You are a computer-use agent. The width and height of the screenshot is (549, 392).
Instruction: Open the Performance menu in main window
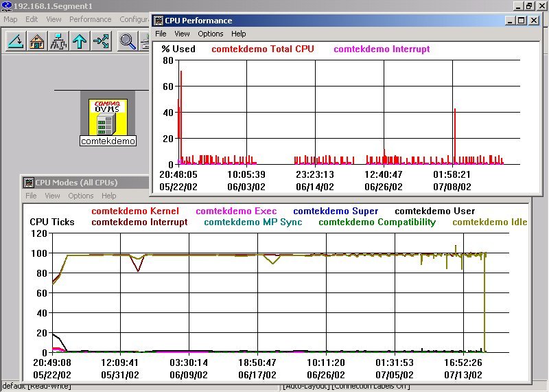click(90, 19)
